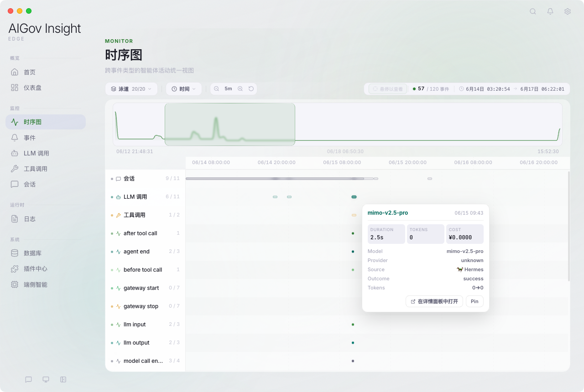584x392 pixels.
Task: Click the vertical scrollbar of lanes
Action: click(568, 226)
